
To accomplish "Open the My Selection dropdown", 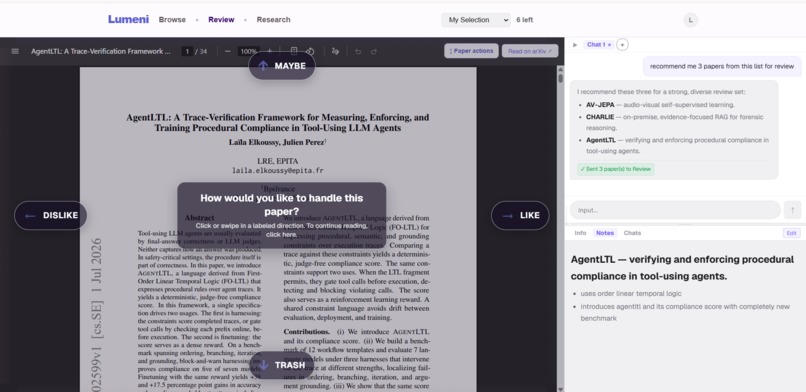I will [x=476, y=20].
